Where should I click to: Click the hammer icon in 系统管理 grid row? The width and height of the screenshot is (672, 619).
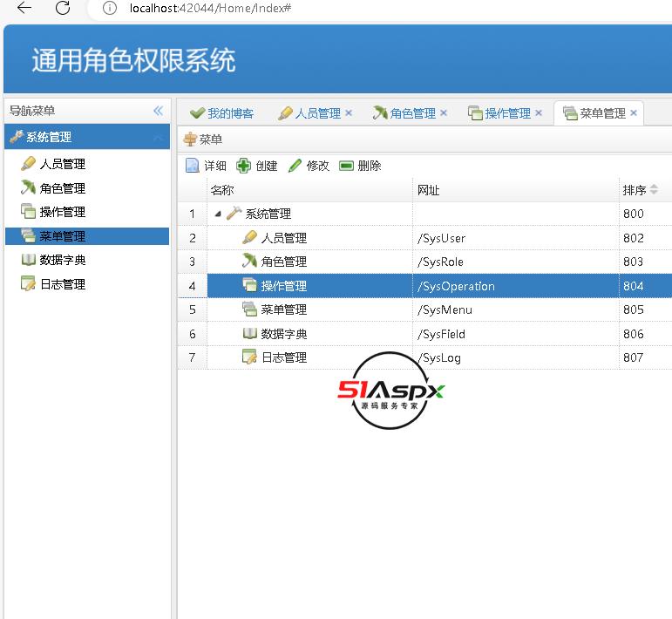pos(234,213)
